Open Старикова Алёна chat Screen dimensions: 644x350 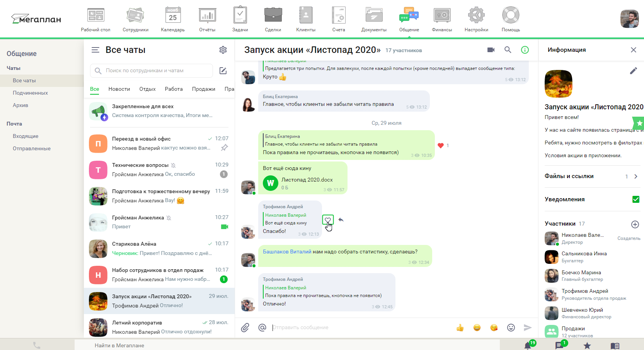tap(159, 248)
